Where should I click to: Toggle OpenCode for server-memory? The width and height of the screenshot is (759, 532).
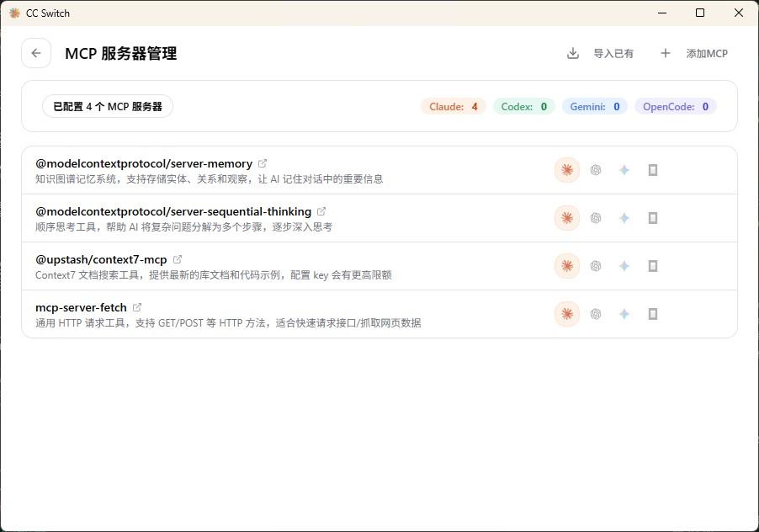click(653, 170)
